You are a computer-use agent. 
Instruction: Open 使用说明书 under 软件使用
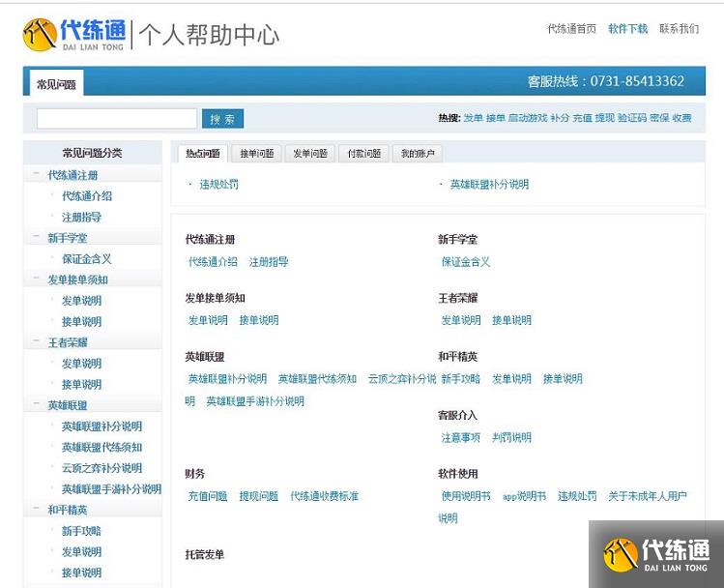tap(466, 496)
